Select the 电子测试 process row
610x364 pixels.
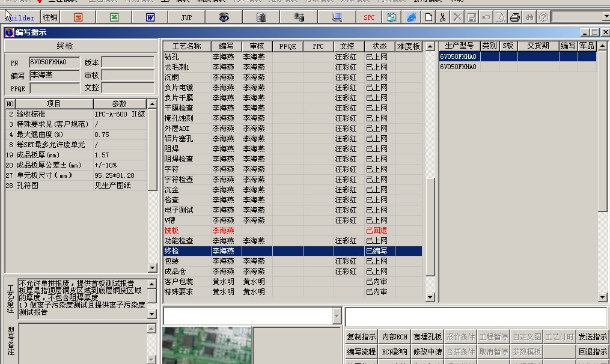click(x=293, y=210)
